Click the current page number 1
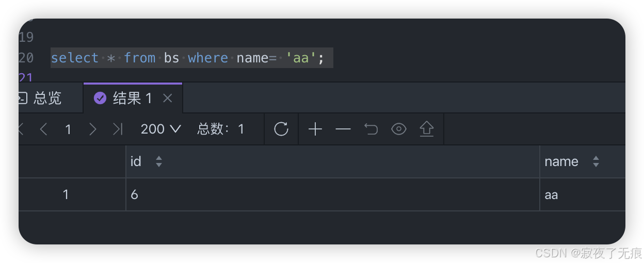The width and height of the screenshot is (644, 263). pyautogui.click(x=68, y=129)
